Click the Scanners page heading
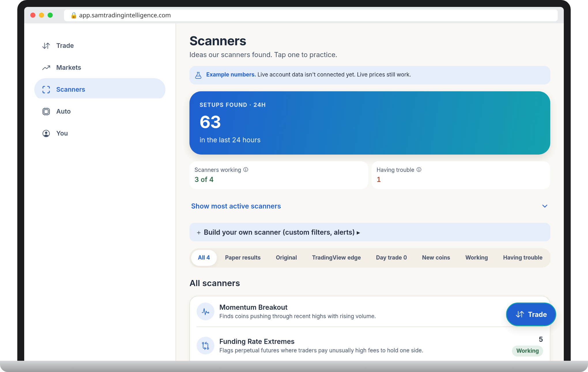 click(x=218, y=41)
